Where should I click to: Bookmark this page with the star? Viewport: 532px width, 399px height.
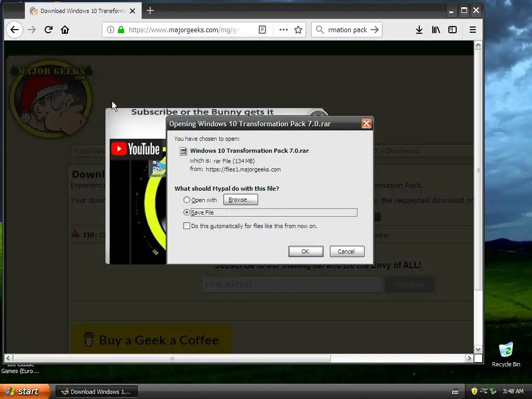[x=298, y=30]
